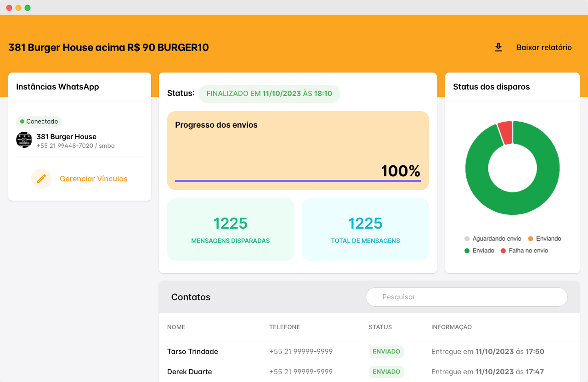Click the phone number in Derek Duarte's row
This screenshot has height=382, width=588.
click(301, 372)
